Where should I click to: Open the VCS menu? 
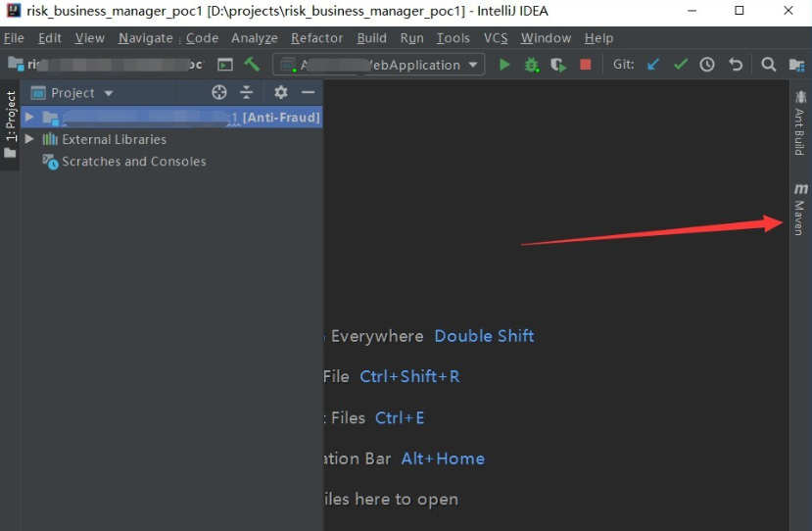point(496,38)
